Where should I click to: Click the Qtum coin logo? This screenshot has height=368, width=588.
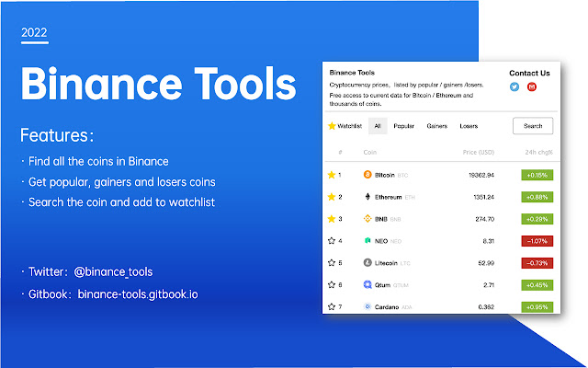tap(367, 284)
